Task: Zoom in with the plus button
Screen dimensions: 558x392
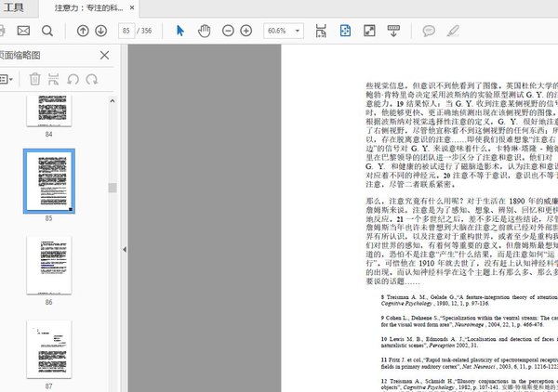Action: [x=246, y=31]
